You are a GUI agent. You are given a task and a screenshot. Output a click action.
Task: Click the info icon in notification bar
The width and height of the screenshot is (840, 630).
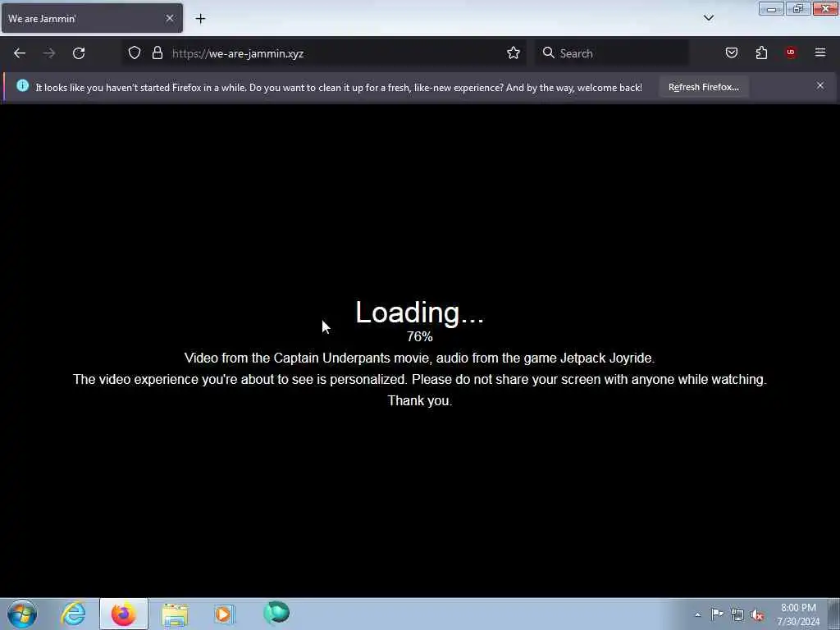(22, 85)
